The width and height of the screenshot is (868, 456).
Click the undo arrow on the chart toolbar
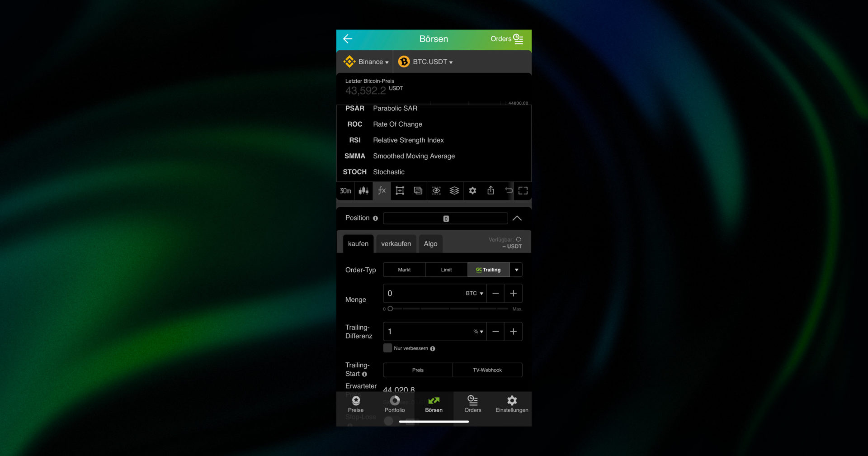[x=508, y=190]
